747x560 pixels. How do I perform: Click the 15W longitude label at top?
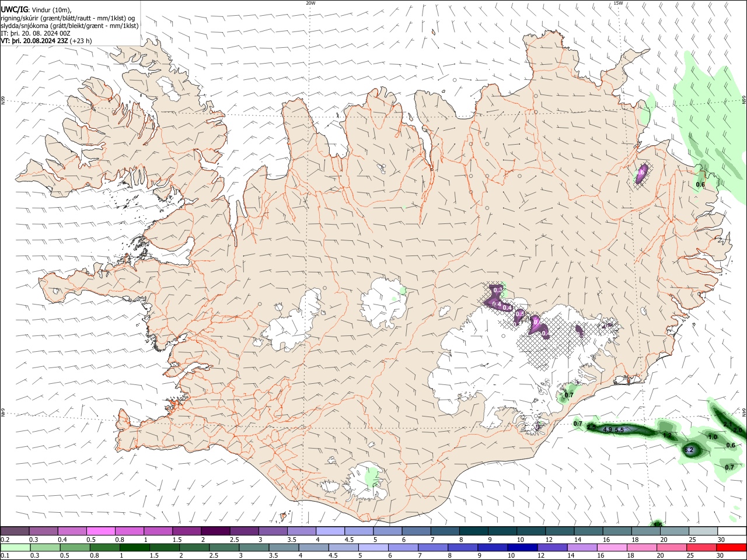[x=618, y=3]
